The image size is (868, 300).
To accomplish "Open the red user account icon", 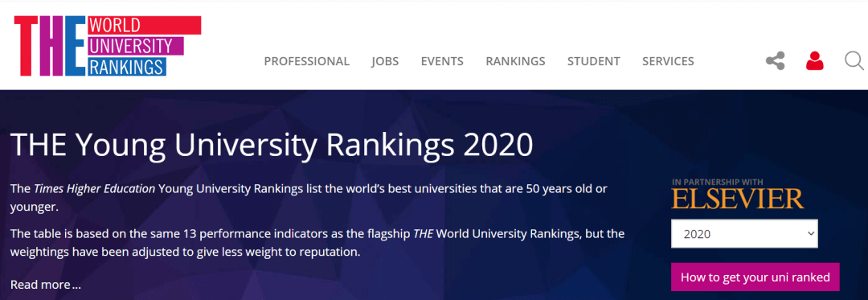I will (x=814, y=61).
